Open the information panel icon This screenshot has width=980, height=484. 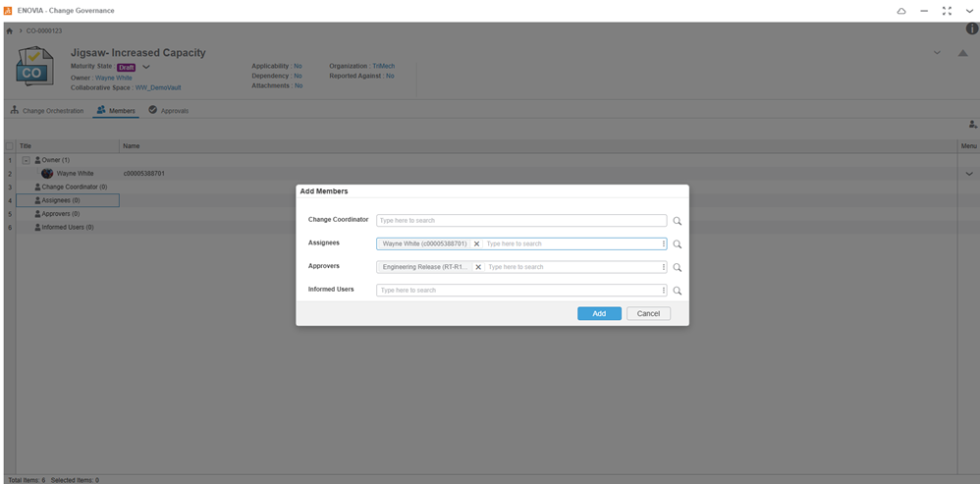click(972, 29)
